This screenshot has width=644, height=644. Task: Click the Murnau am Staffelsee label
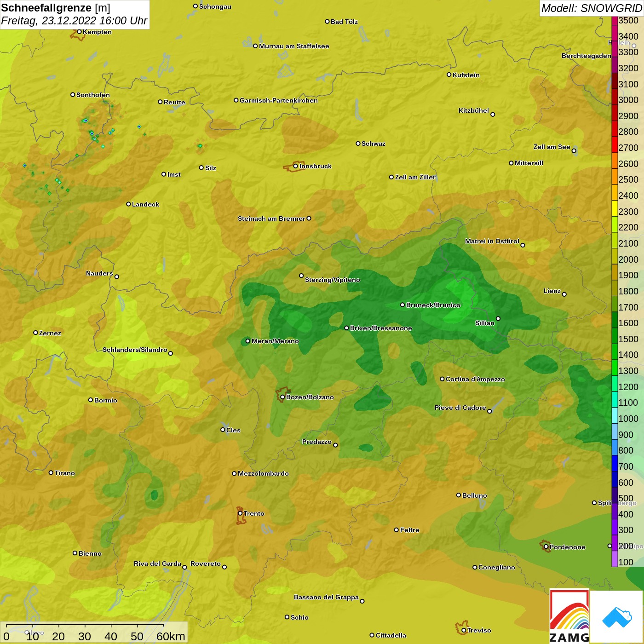point(294,46)
